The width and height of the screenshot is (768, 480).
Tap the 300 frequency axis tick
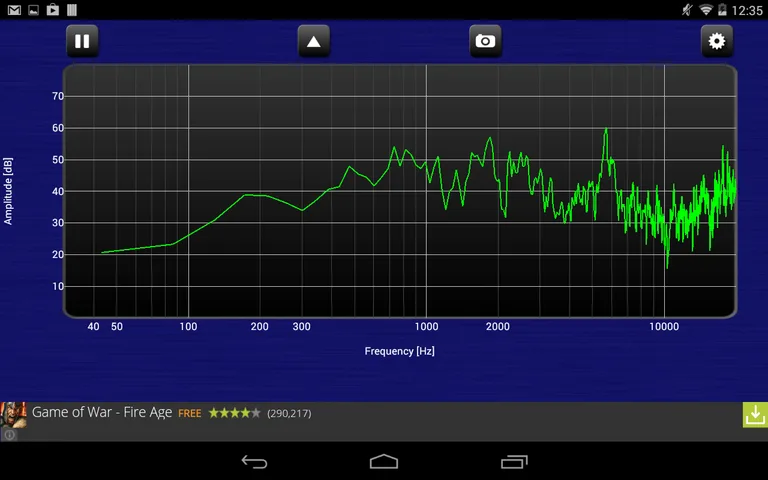click(302, 327)
